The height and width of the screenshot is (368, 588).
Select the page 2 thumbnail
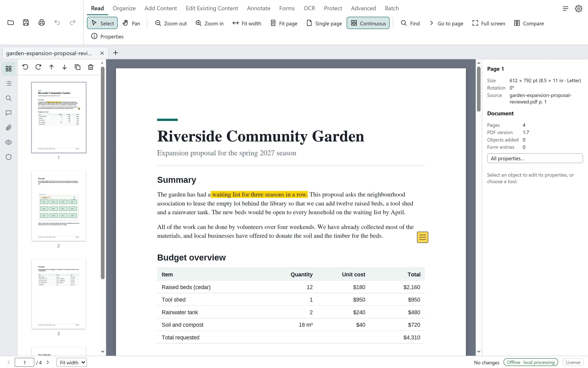click(59, 206)
